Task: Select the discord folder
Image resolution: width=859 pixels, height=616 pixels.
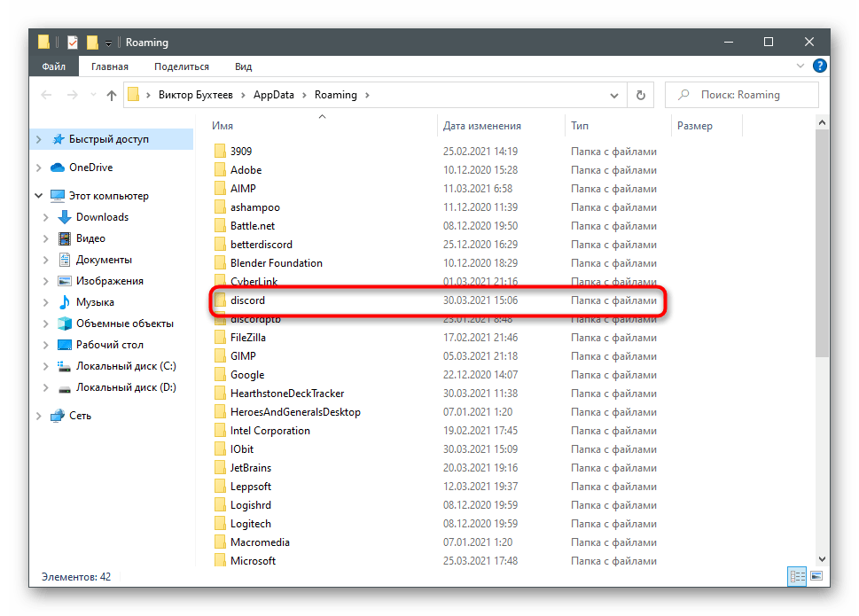Action: (247, 300)
